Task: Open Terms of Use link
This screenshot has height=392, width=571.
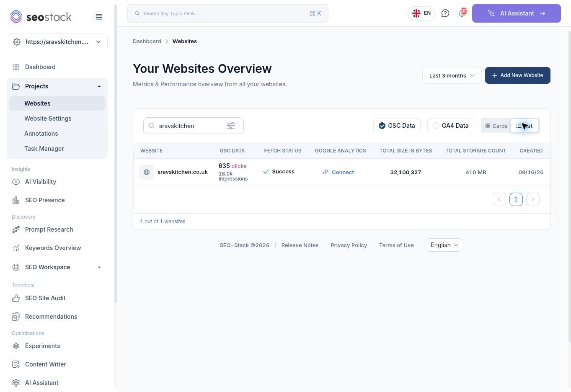Action: tap(396, 245)
